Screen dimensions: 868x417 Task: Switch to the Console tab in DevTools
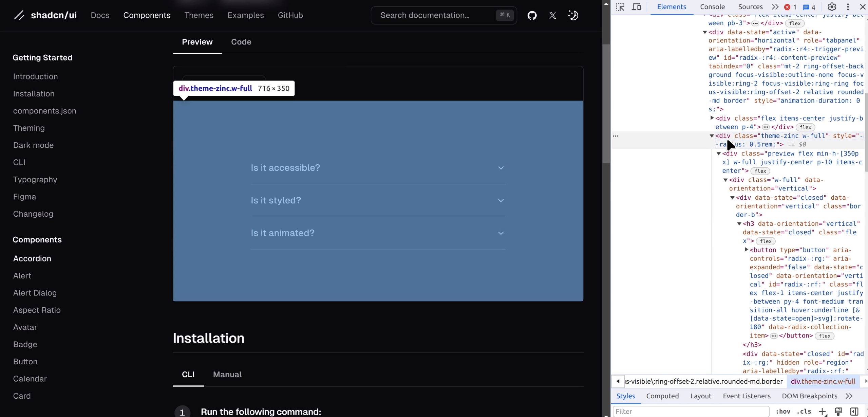coord(712,7)
